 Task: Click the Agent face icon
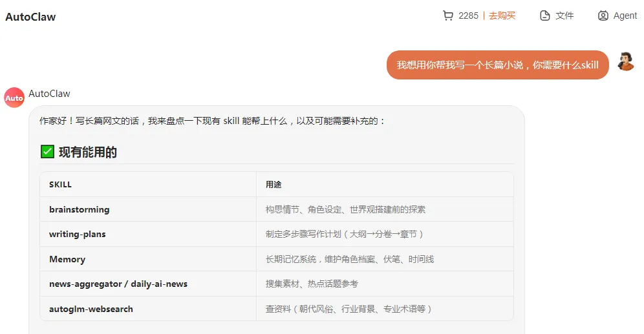(x=603, y=16)
